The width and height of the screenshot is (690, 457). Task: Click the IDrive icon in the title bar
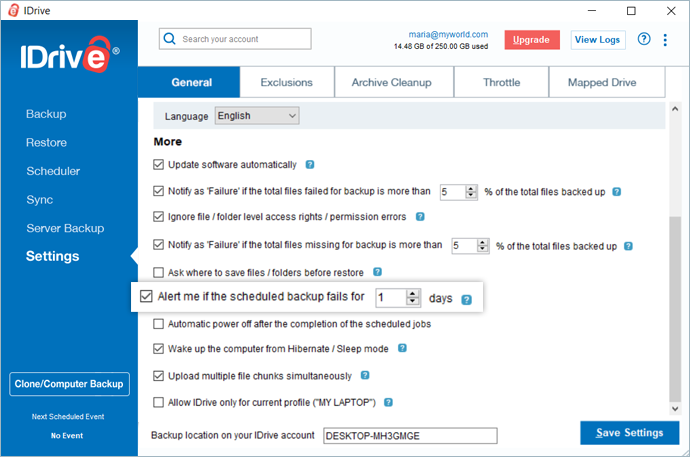(14, 10)
